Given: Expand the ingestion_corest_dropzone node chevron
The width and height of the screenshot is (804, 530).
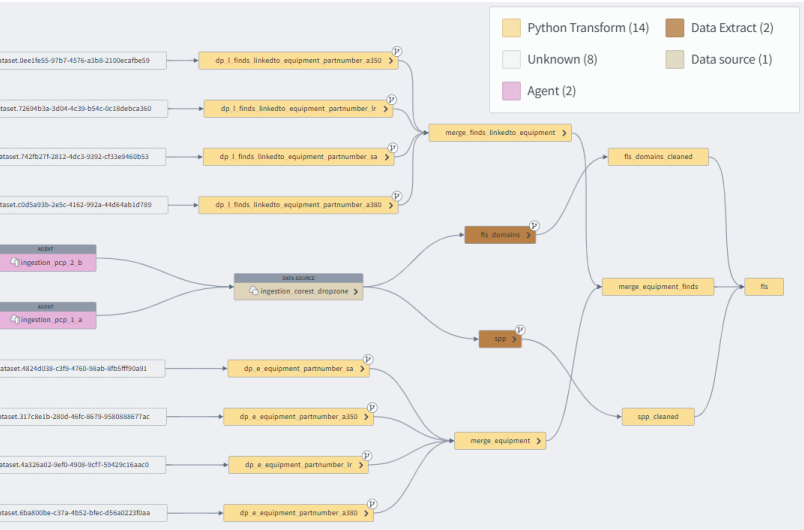Looking at the screenshot, I should 354,291.
